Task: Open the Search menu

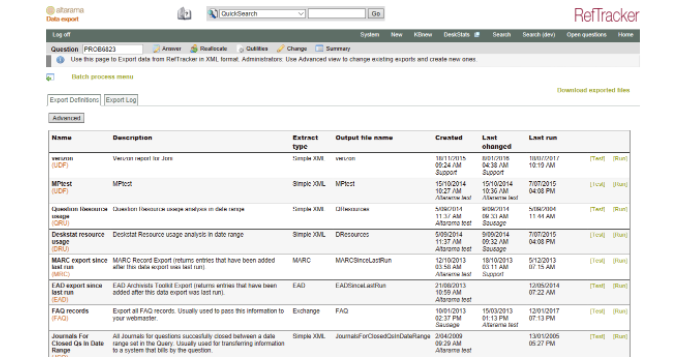Action: click(501, 35)
